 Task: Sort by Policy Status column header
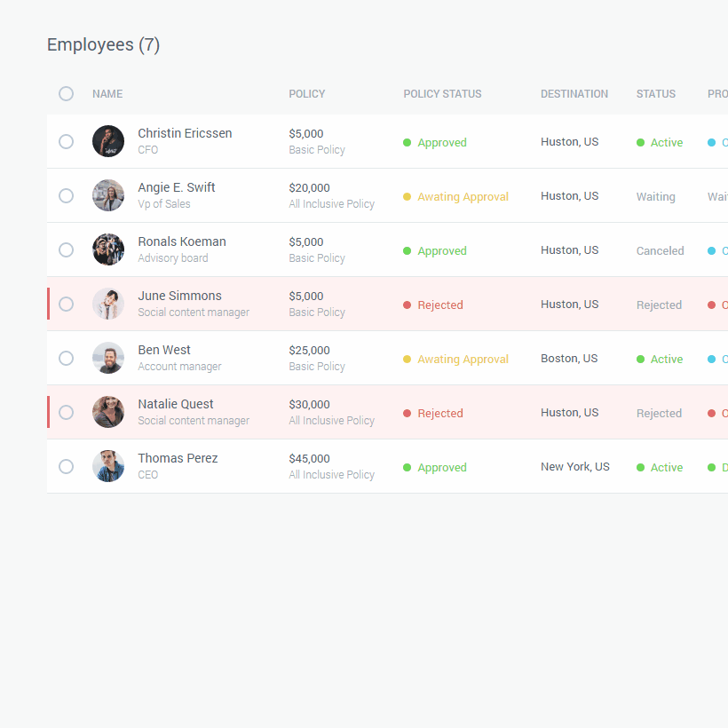(442, 94)
